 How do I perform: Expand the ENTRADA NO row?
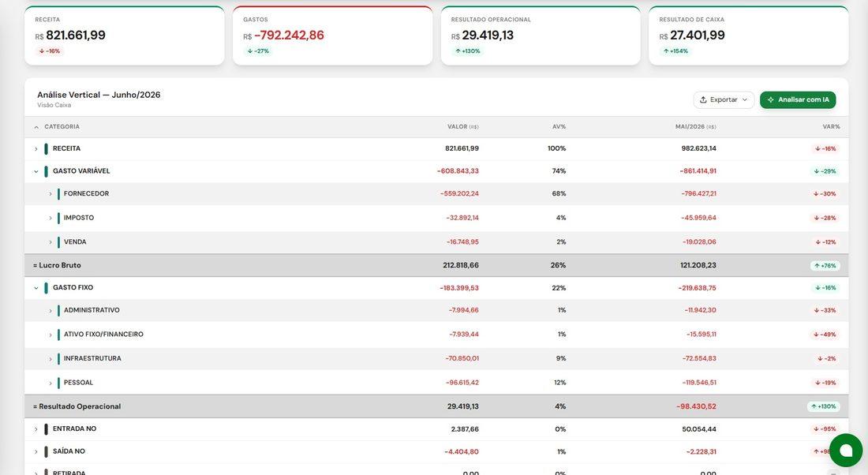[x=36, y=429]
